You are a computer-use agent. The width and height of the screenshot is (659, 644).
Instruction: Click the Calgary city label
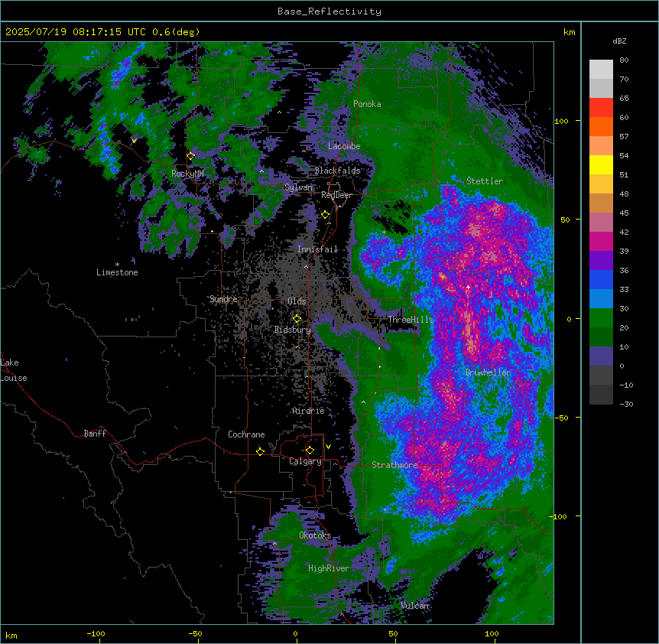305,461
